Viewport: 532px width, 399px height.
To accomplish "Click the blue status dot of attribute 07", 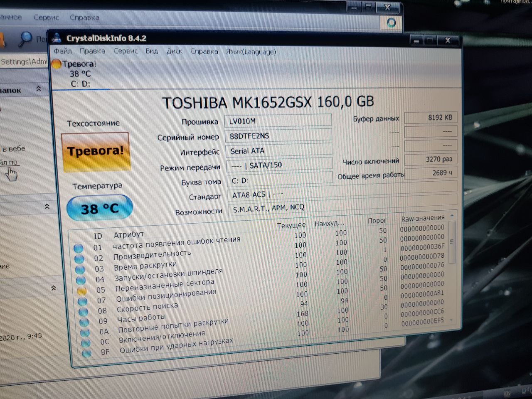I will pos(83,301).
